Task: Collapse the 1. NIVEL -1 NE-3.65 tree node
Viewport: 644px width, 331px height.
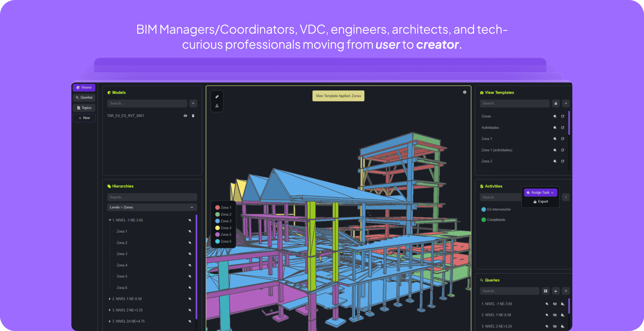Action: tap(110, 220)
